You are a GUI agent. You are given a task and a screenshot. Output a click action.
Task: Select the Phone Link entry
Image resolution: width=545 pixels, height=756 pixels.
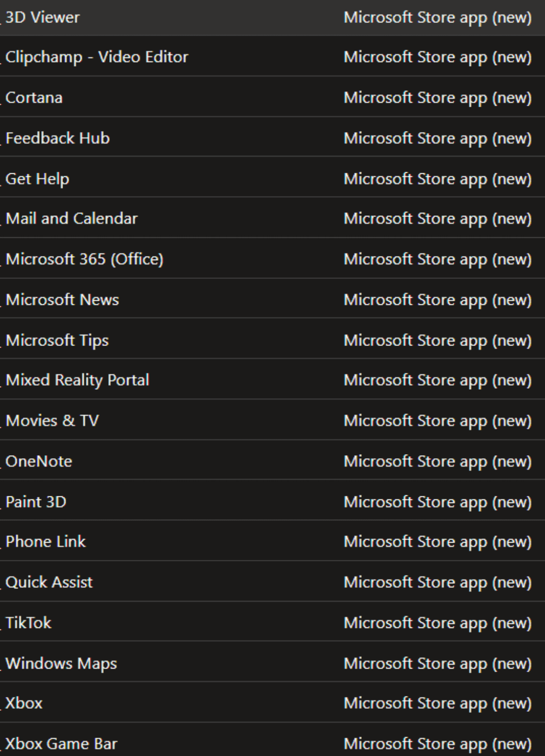[46, 542]
